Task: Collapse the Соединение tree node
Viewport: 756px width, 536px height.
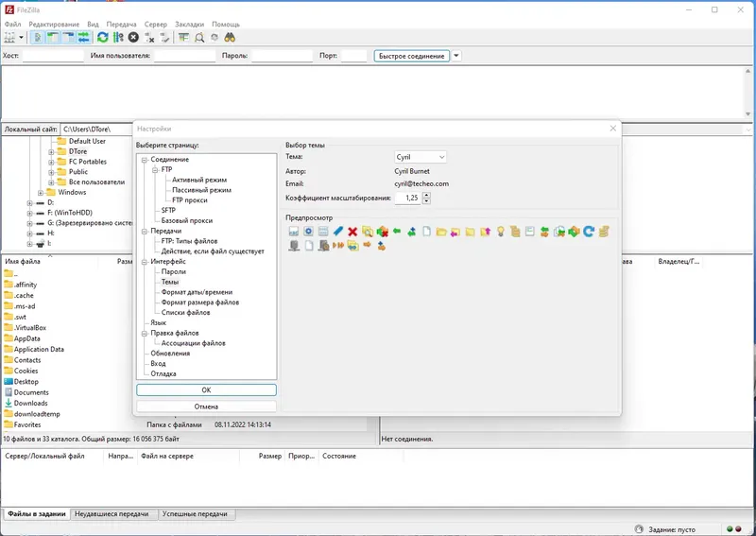Action: coord(145,160)
